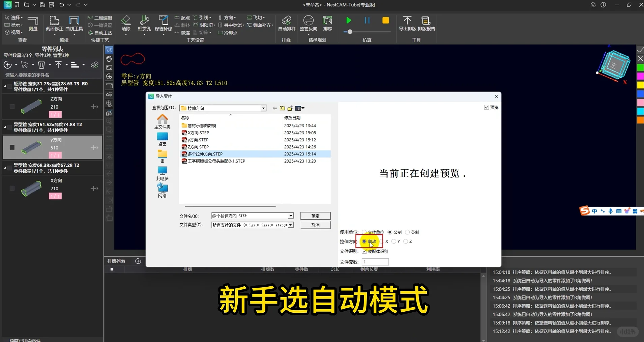Screen dimensions: 644x342
Task: Apply 整管反切 full-tube reverse cutting
Action: [x=308, y=24]
